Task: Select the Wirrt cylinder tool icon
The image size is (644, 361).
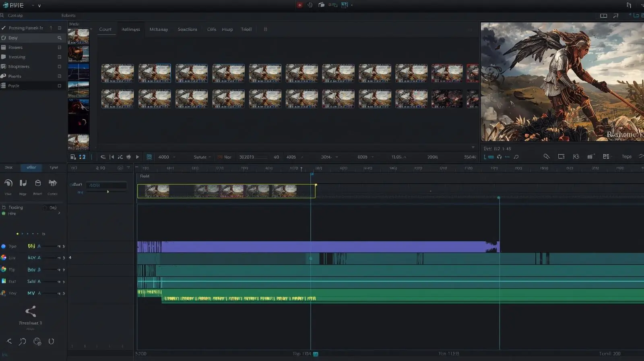Action: point(38,183)
